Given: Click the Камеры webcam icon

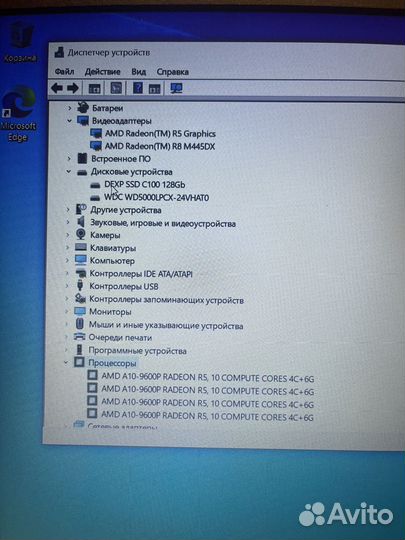Looking at the screenshot, I should (x=81, y=234).
